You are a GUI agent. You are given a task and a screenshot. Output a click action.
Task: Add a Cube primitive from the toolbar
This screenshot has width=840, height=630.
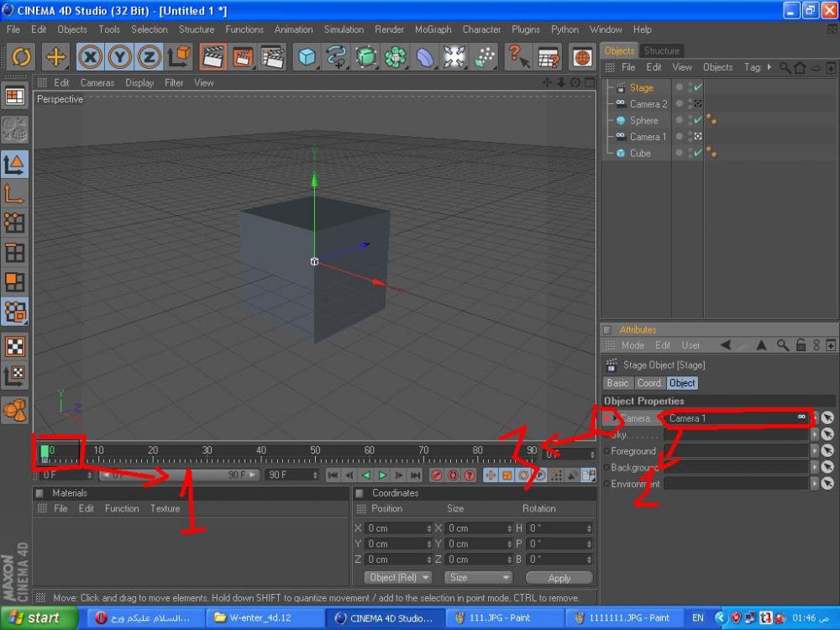(x=307, y=57)
